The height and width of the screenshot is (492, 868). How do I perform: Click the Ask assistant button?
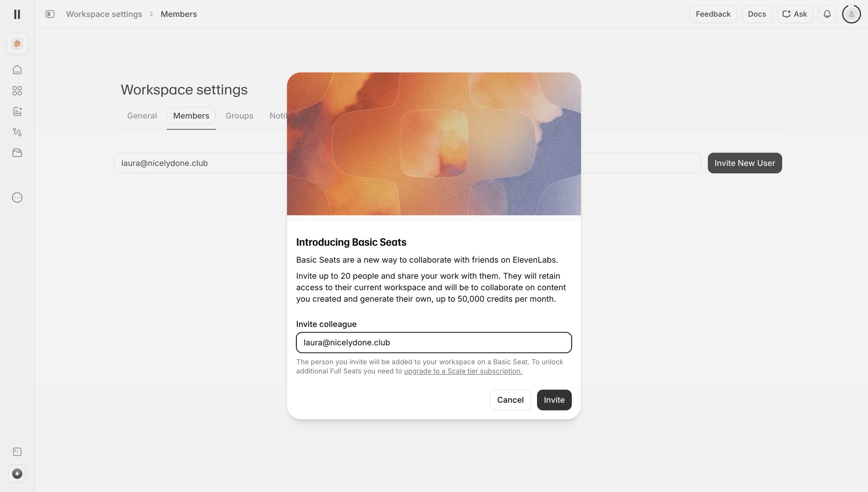(x=795, y=14)
